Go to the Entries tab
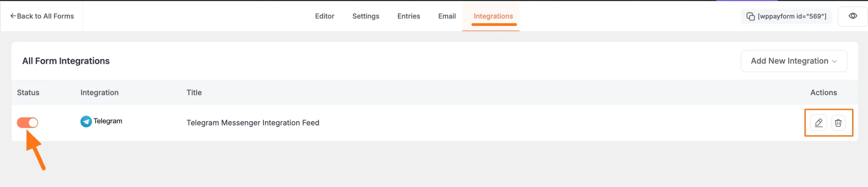Screen dimensions: 868x187 click(409, 16)
